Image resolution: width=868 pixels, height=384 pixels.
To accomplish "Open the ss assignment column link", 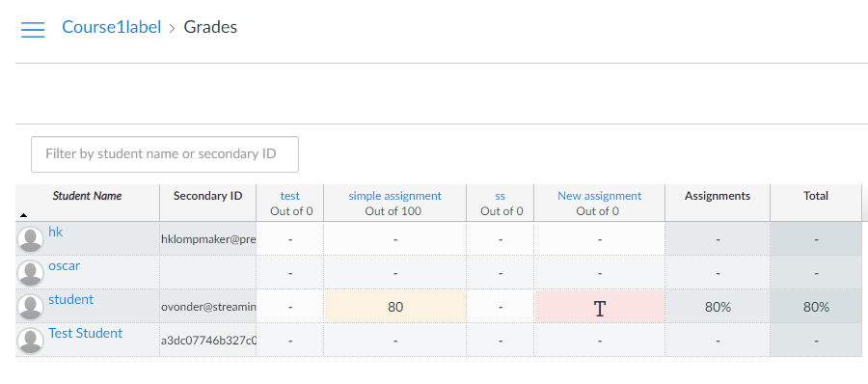I will (x=500, y=196).
